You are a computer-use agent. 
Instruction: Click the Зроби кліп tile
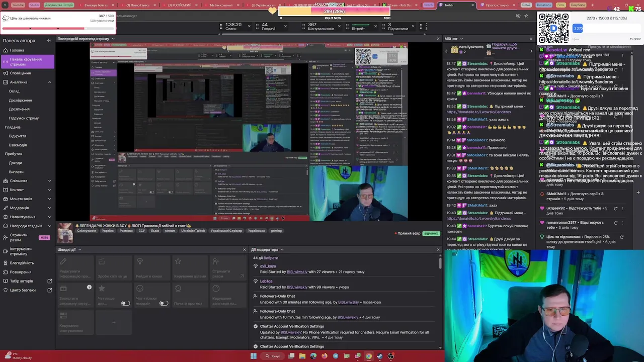tap(114, 268)
